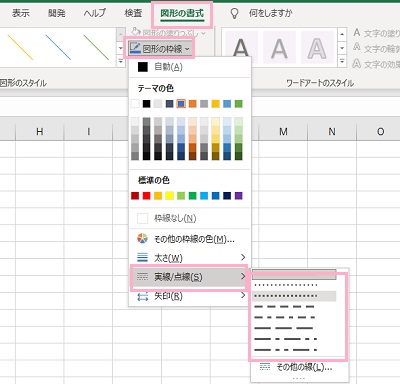Pick orange in the theme colors row
The height and width of the screenshot is (384, 400).
(x=192, y=104)
